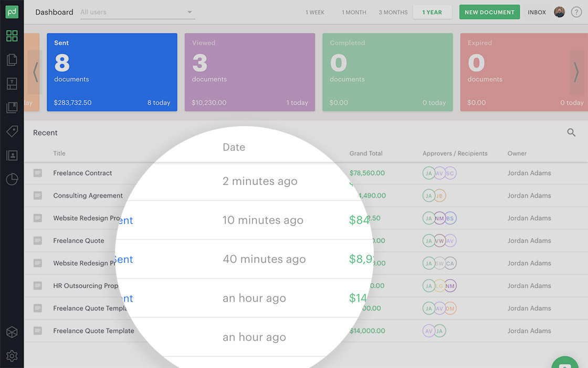Viewport: 588px width, 368px height.
Task: Open the Expired documents card
Action: (524, 72)
